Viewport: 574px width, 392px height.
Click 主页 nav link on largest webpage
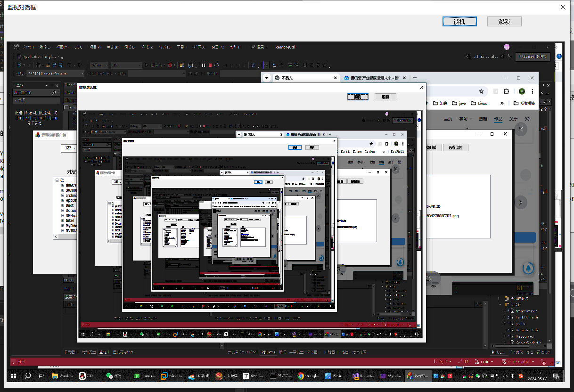coord(448,119)
